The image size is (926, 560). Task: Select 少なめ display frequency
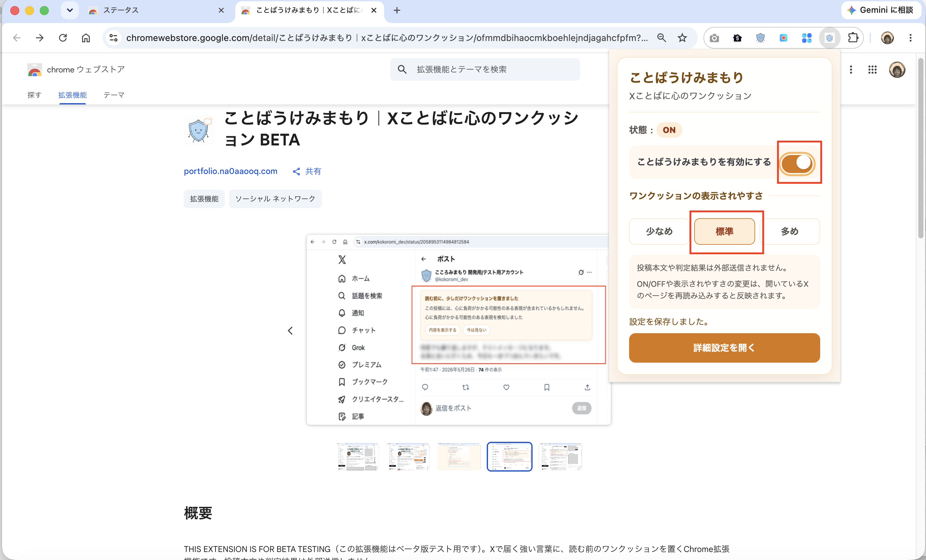coord(659,231)
